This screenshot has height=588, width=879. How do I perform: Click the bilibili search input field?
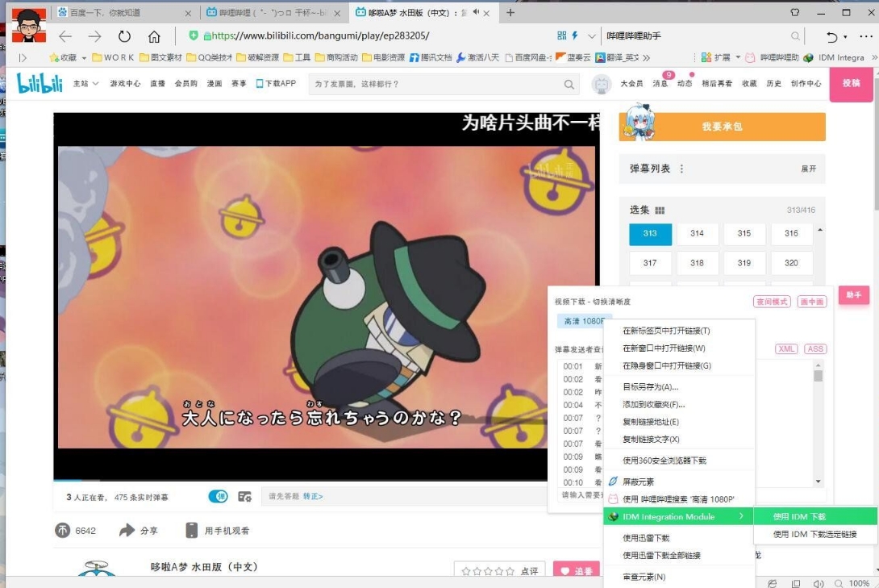coord(435,84)
